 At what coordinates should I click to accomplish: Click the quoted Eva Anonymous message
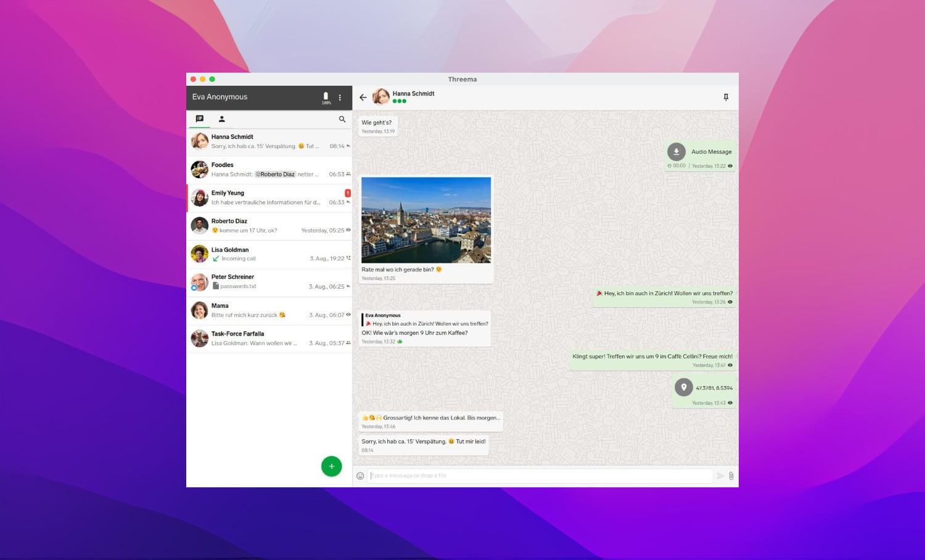point(425,319)
